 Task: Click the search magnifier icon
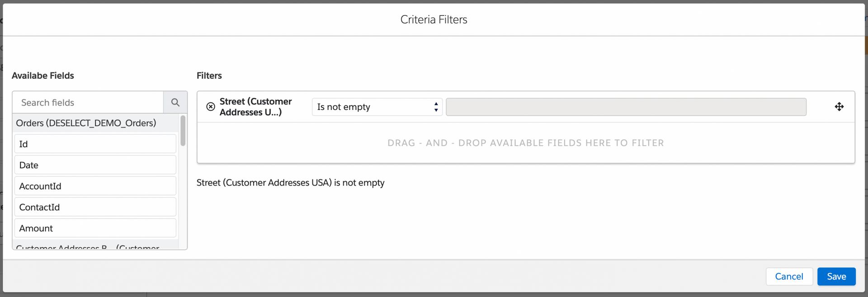pyautogui.click(x=175, y=102)
